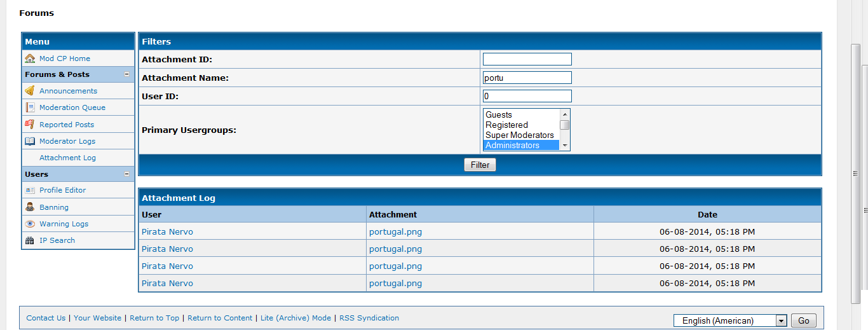Open Warning Logs
Viewport: 868px width, 330px height.
(x=64, y=224)
